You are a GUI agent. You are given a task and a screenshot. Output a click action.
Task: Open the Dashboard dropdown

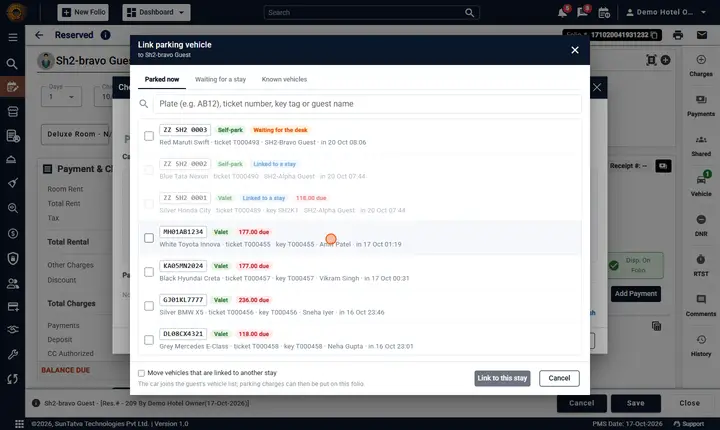[156, 12]
